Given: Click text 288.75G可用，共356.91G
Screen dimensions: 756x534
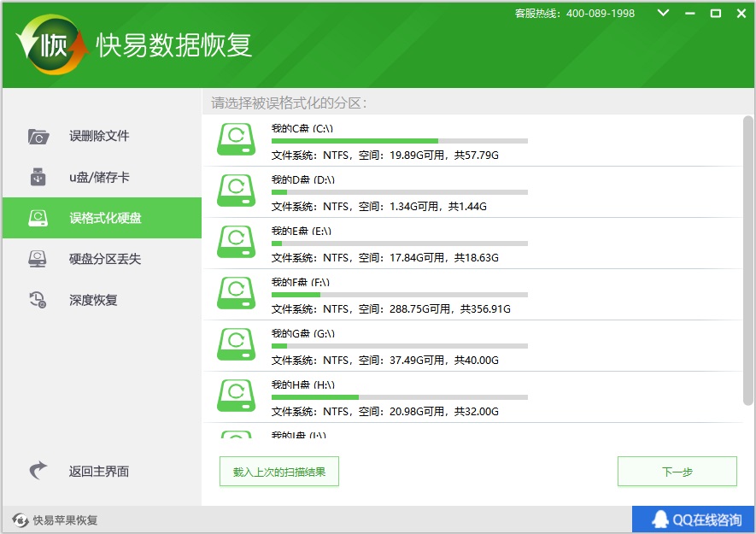Looking at the screenshot, I should coord(450,308).
